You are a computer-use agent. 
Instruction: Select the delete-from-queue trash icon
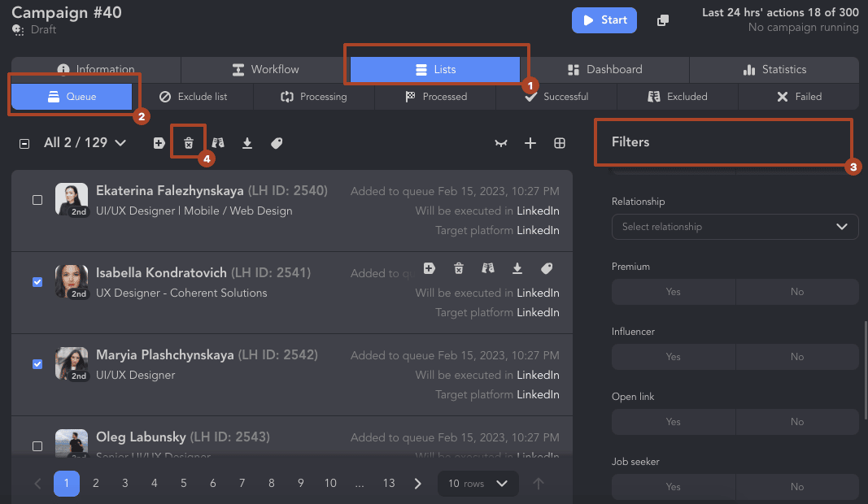click(188, 142)
